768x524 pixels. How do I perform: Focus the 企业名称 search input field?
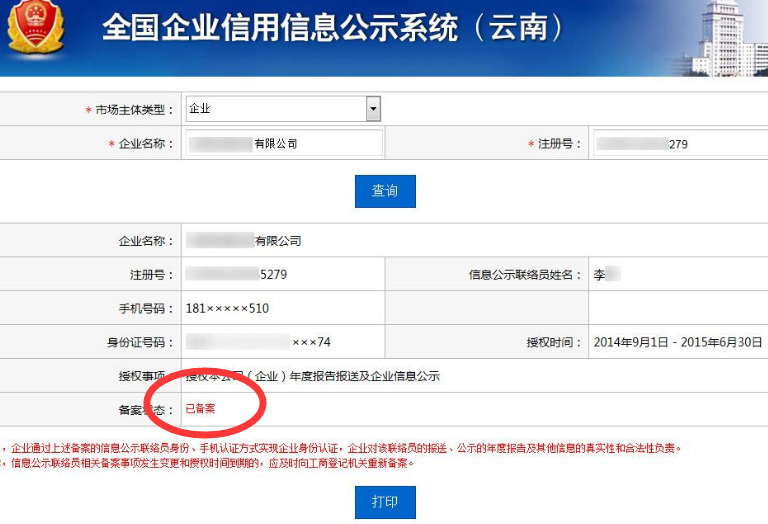pyautogui.click(x=283, y=144)
